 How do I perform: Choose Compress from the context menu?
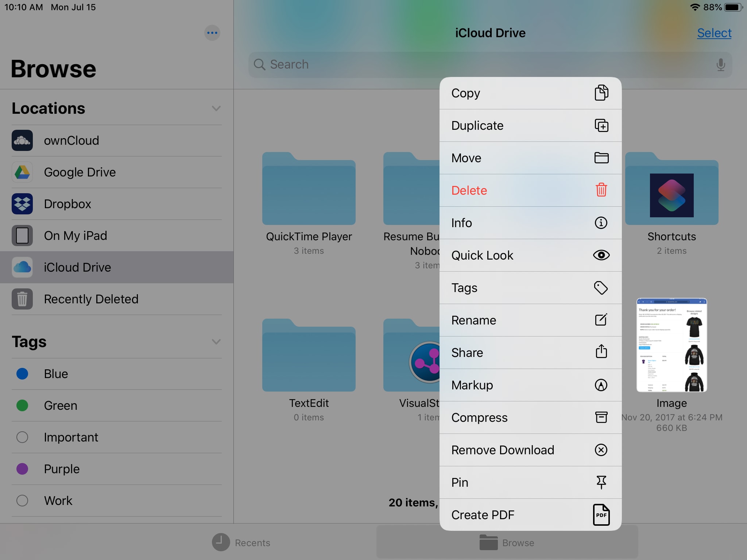[530, 417]
